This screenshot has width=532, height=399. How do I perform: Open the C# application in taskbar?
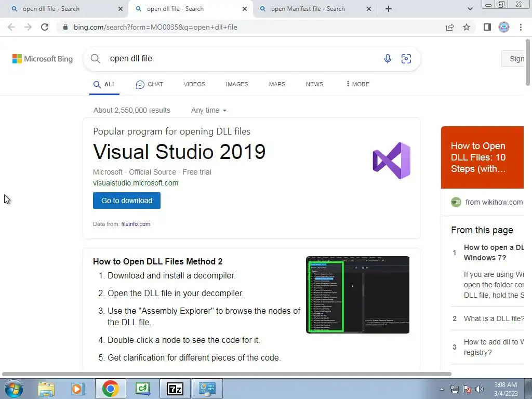tap(142, 389)
